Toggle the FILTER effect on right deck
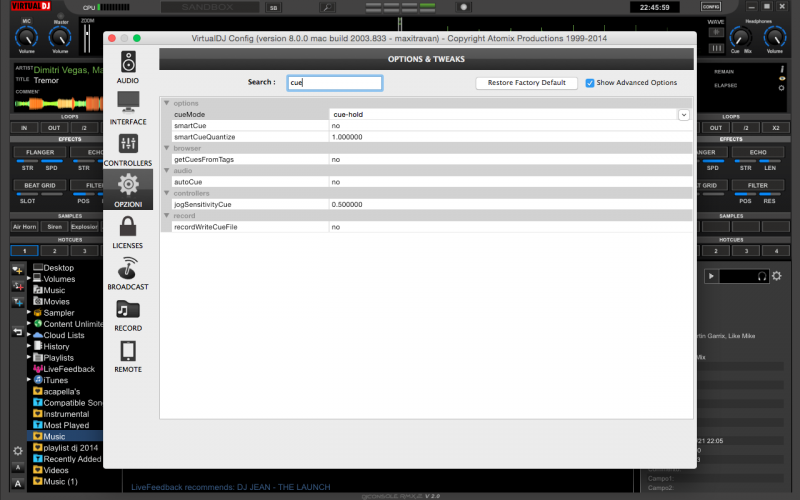This screenshot has width=800, height=500. point(758,185)
